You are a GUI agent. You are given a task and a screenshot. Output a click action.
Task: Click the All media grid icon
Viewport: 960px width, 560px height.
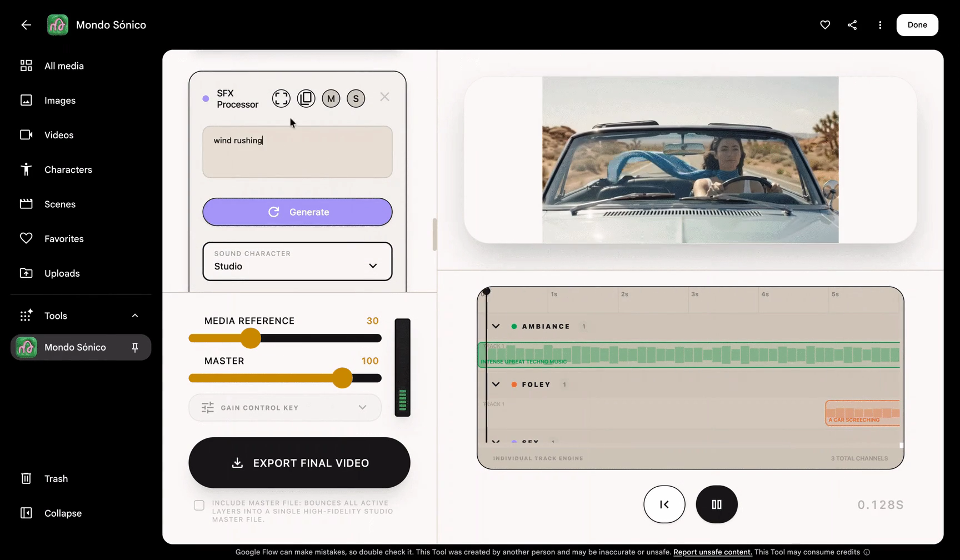click(x=26, y=66)
